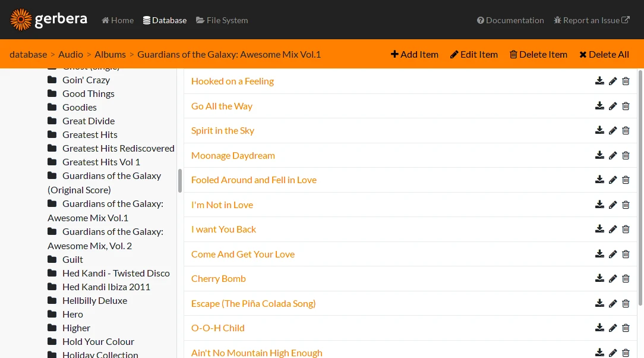The width and height of the screenshot is (644, 358).
Task: Delete the Hooked on a Feeling item
Action: pyautogui.click(x=626, y=81)
